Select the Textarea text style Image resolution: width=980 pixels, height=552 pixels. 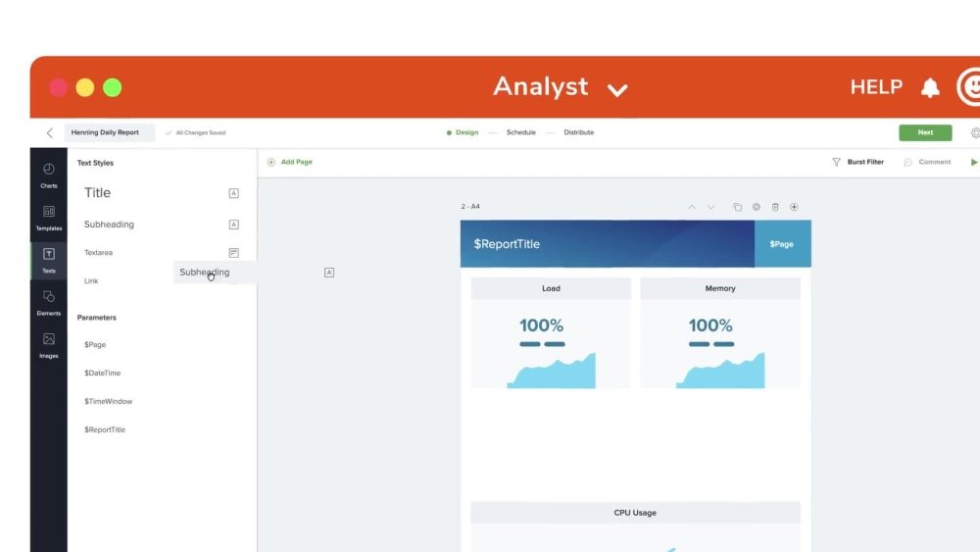[x=98, y=253]
